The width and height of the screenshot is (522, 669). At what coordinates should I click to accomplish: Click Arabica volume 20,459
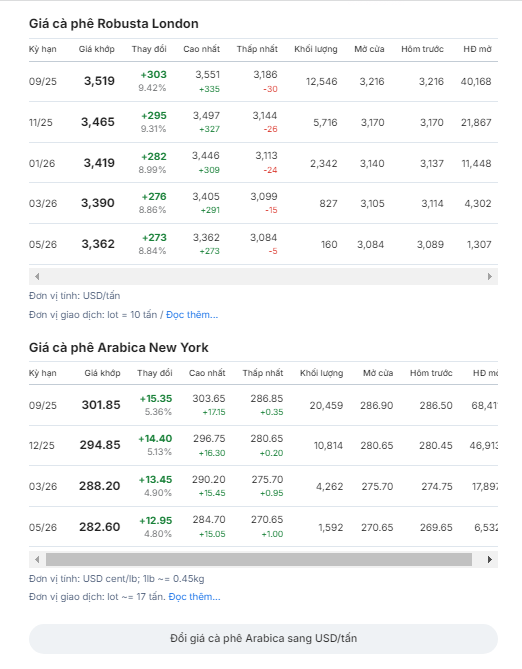326,405
